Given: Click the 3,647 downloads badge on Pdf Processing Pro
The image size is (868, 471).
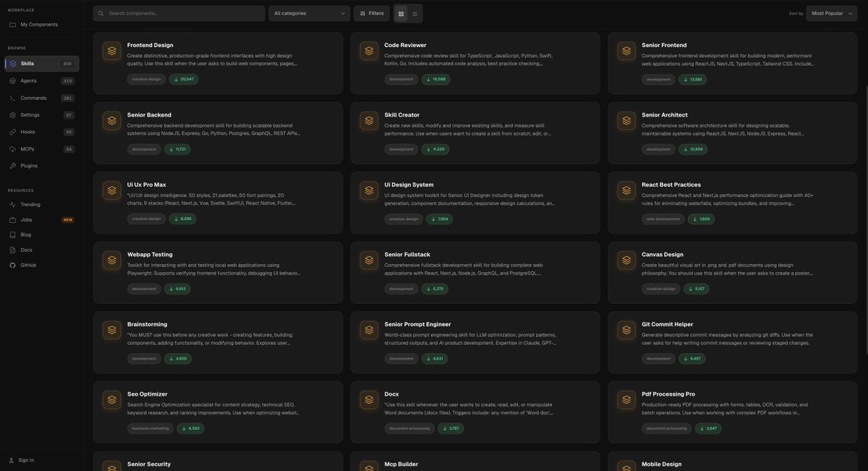Looking at the screenshot, I should (x=708, y=428).
